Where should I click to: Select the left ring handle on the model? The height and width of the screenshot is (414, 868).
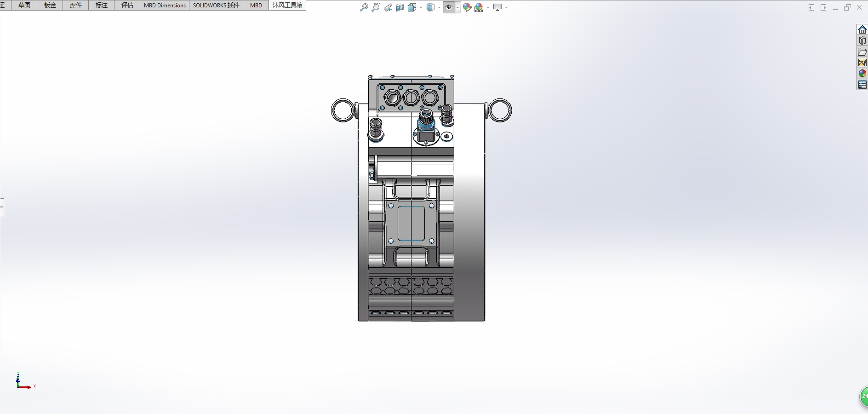(343, 111)
